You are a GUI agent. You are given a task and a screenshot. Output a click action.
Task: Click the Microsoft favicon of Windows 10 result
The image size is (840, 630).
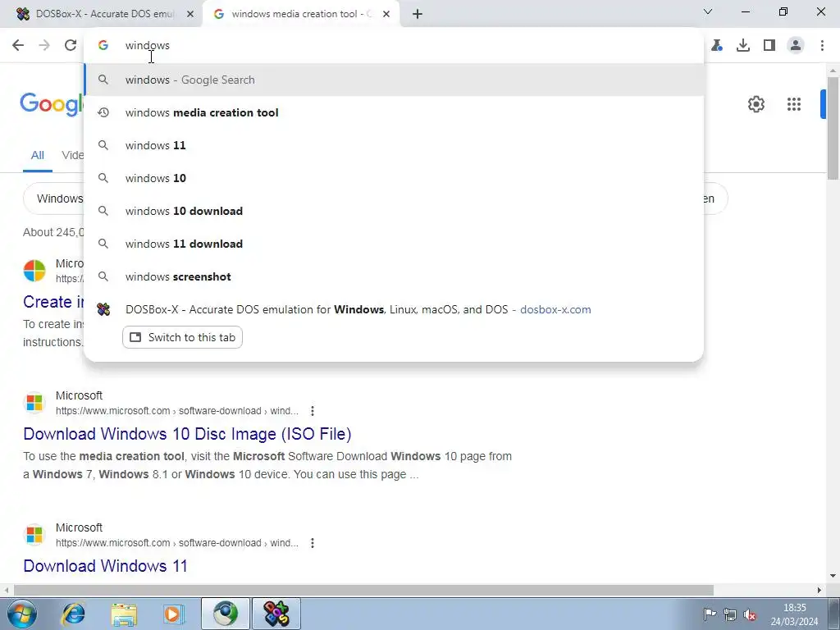click(x=34, y=402)
